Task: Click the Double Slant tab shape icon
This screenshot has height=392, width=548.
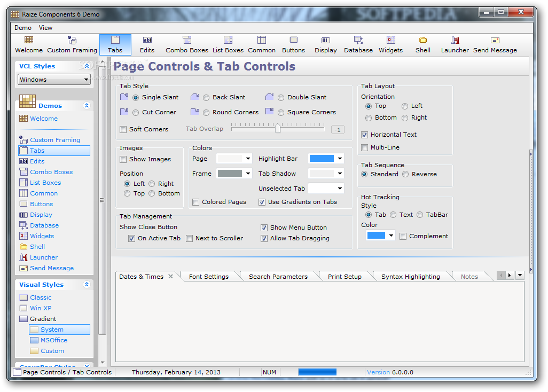Action: point(269,97)
